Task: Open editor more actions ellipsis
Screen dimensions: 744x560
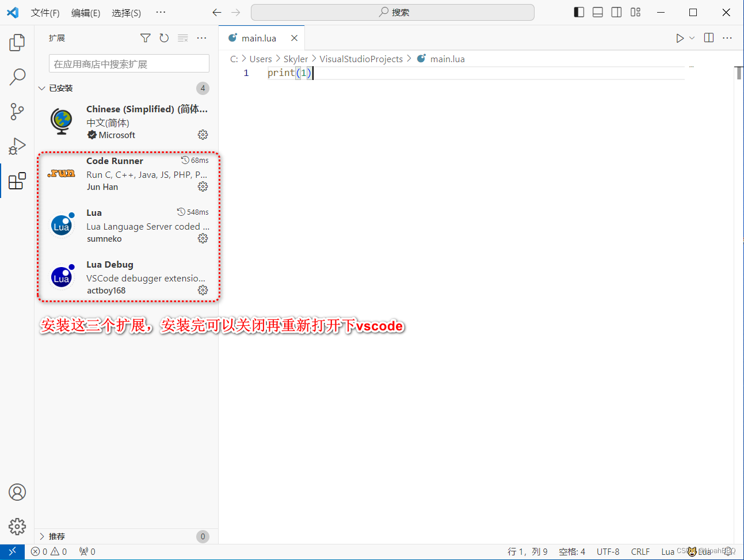Action: point(727,38)
